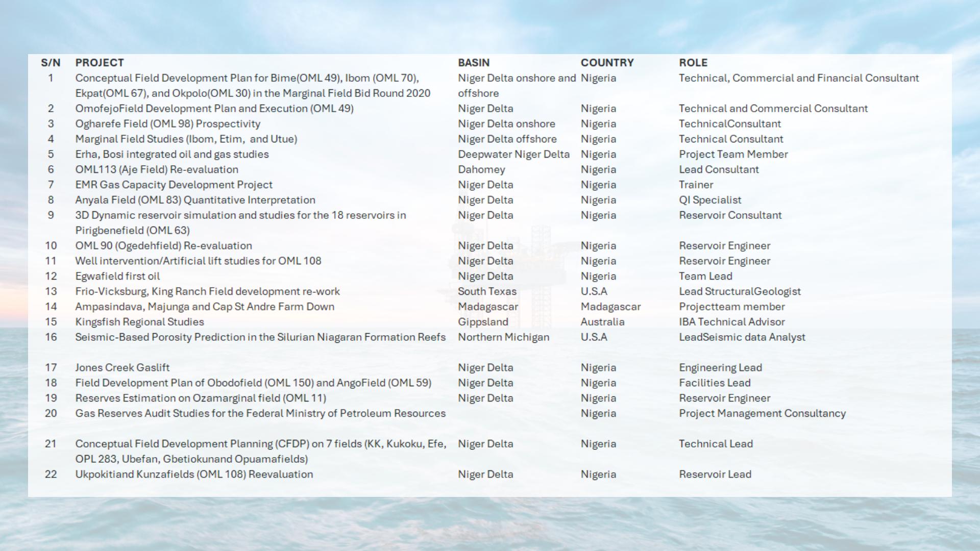Click 'Ampasindava, Majunga and Cap St Andre Farm Down'
The image size is (980, 551).
(x=205, y=307)
